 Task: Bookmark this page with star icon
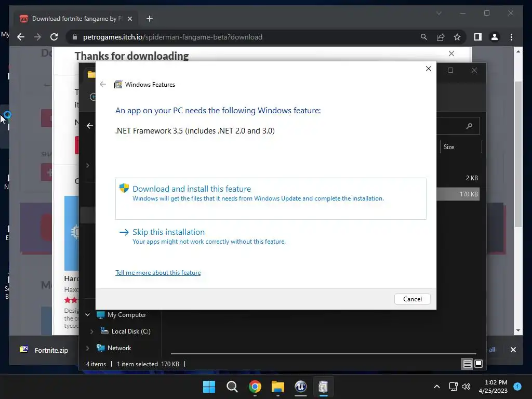457,37
